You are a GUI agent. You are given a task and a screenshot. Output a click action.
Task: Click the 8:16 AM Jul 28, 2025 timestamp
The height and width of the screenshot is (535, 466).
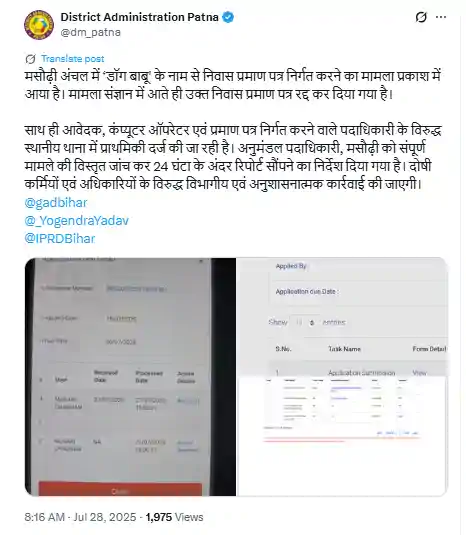pyautogui.click(x=80, y=517)
